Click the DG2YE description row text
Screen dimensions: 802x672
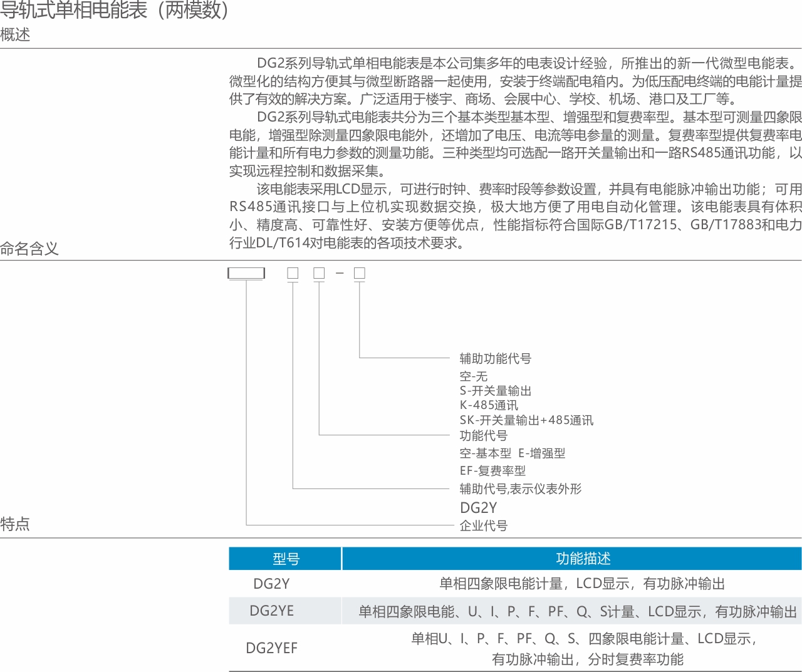click(x=578, y=611)
